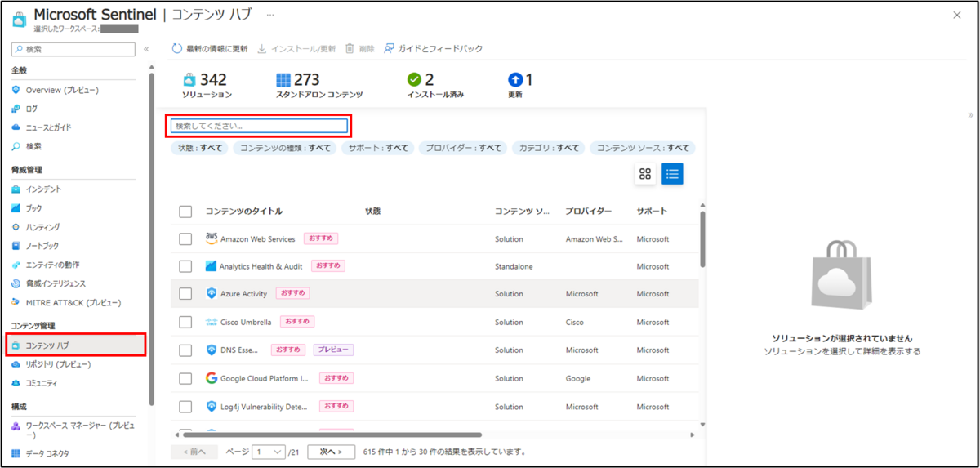Click the sidebar 検索 input field

pos(73,49)
